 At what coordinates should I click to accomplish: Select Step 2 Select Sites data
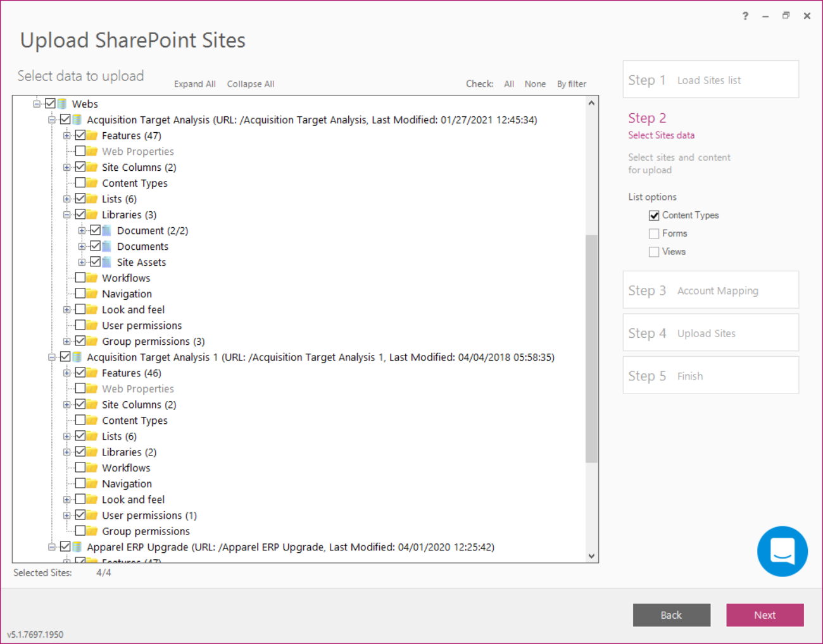point(661,125)
